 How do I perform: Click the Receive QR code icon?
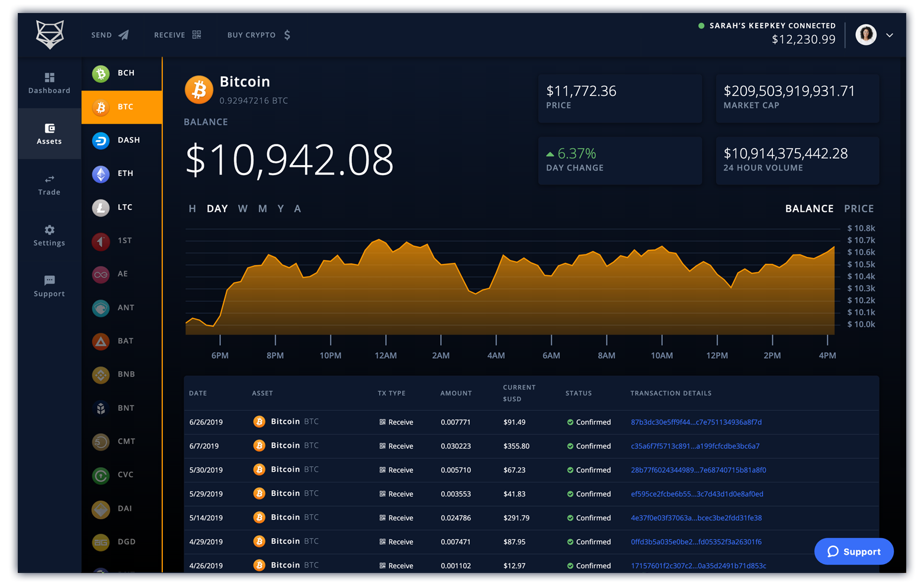point(197,35)
